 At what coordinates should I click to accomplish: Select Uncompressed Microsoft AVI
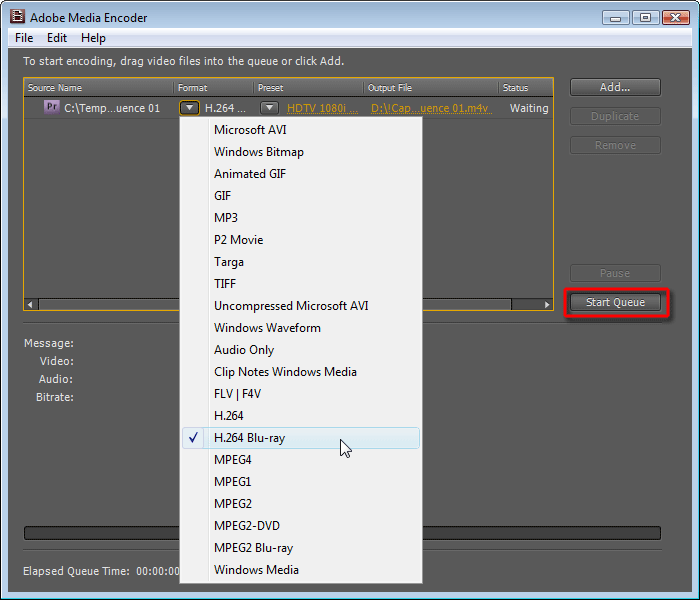(x=301, y=306)
